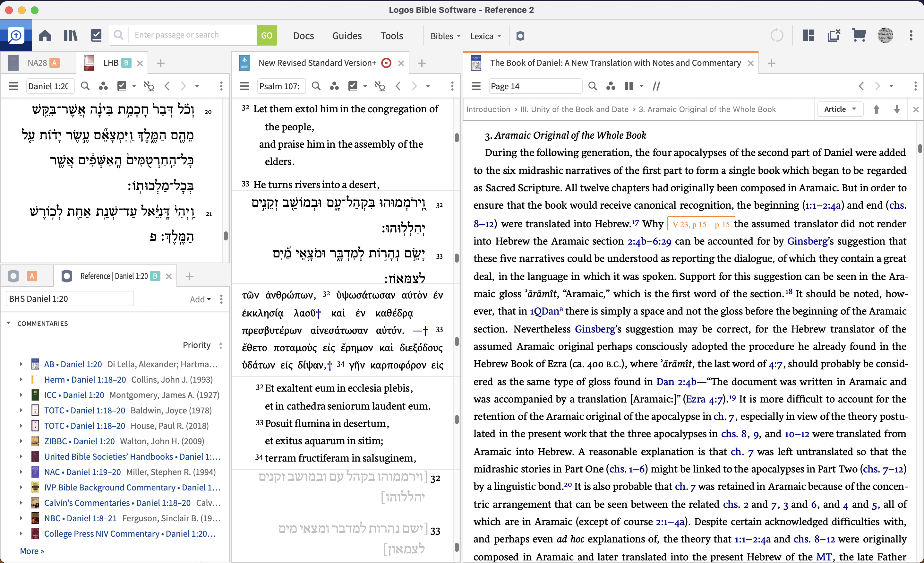Select the New Revised Standard Version+ tab
The width and height of the screenshot is (924, 563).
317,63
